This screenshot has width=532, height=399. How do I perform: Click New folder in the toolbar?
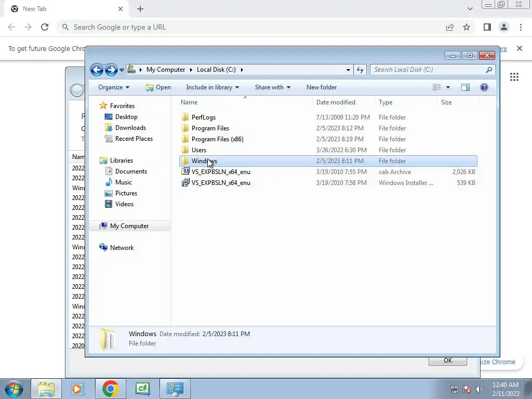321,87
